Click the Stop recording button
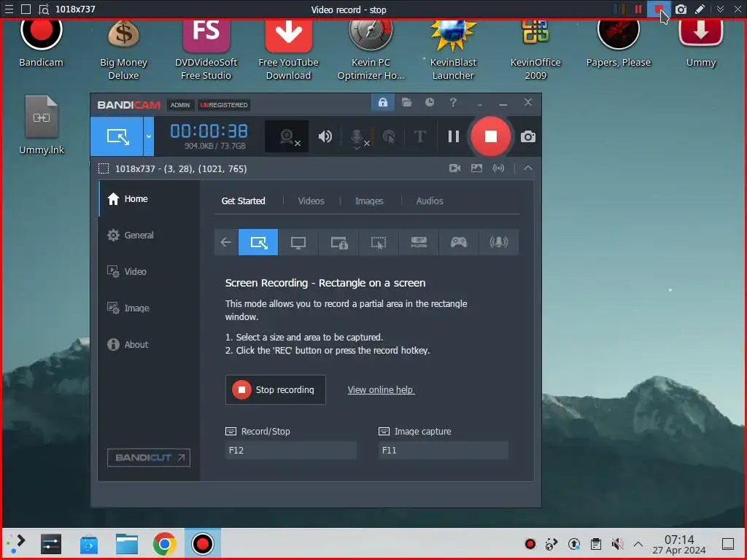Image resolution: width=747 pixels, height=560 pixels. click(275, 389)
